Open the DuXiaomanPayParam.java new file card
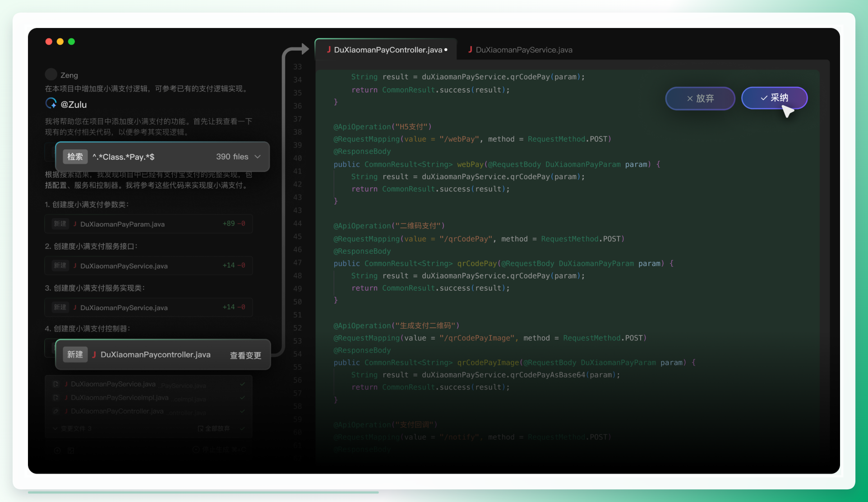Screen dimensions: 868x502 (149, 224)
